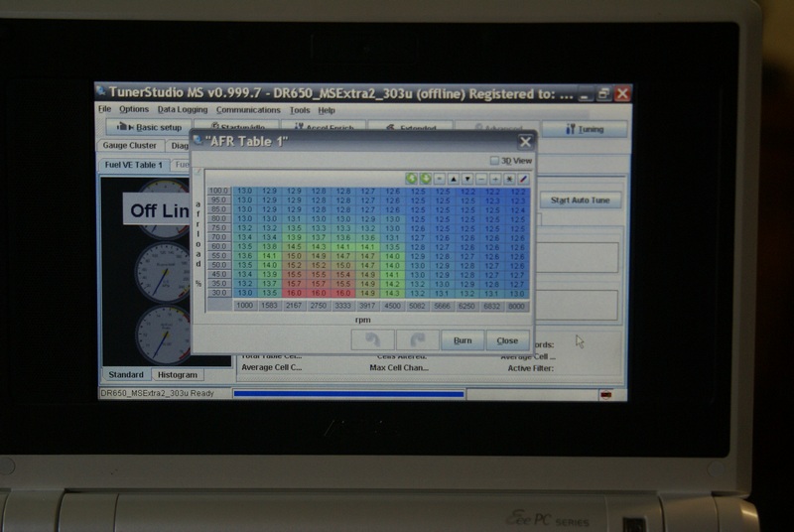Click the Accel Enrich toolbar button
Viewport: 794px width, 532px height.
324,127
